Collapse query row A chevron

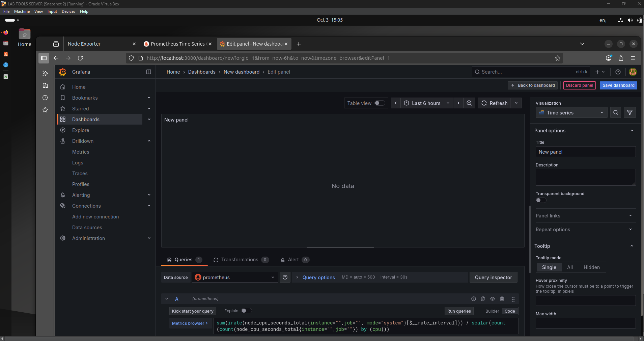[x=167, y=299]
